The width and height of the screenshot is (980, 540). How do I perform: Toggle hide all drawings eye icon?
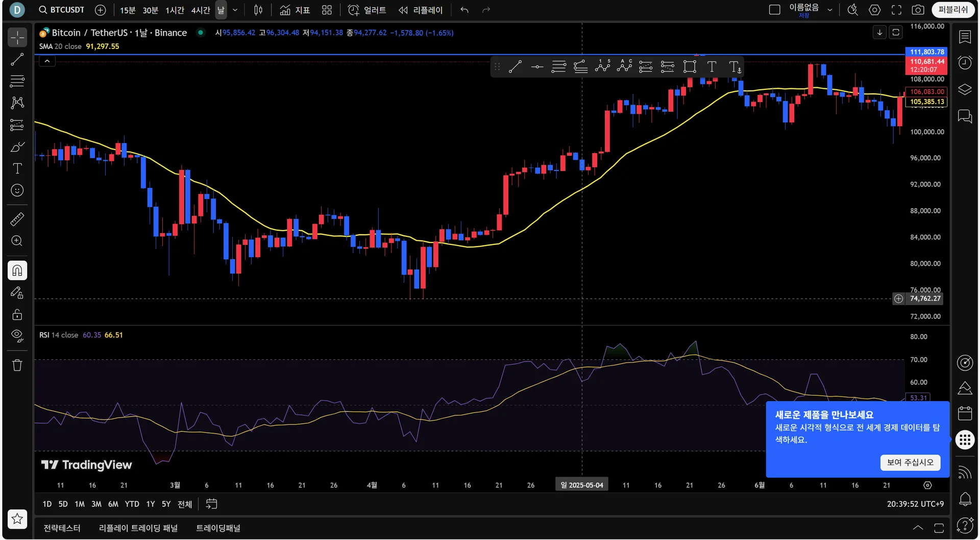coord(17,336)
